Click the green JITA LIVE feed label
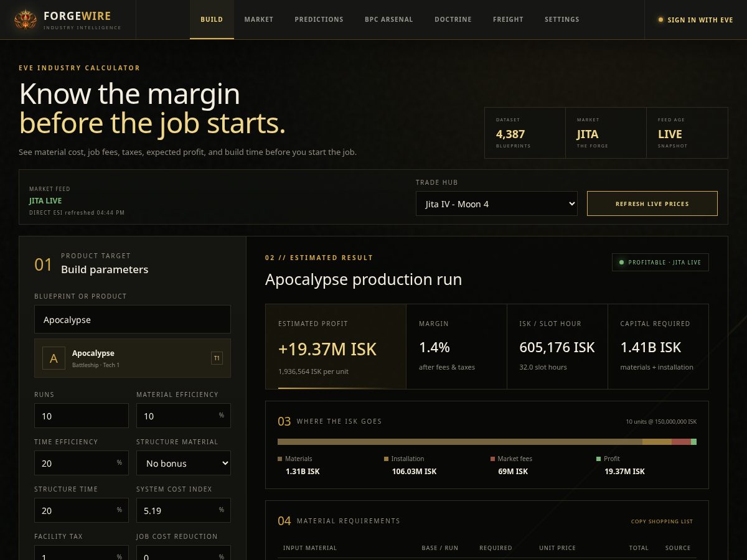 point(45,200)
